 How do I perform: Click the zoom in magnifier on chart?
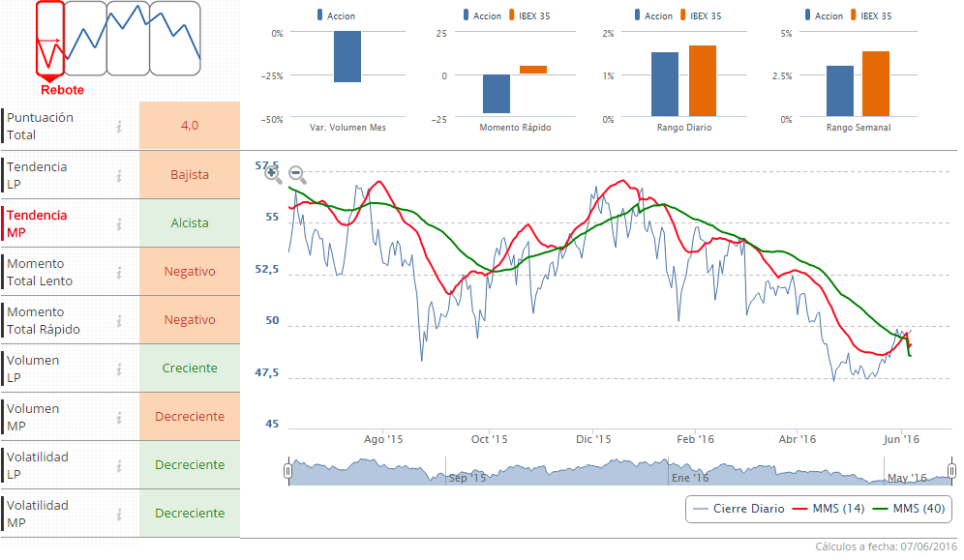tap(273, 174)
